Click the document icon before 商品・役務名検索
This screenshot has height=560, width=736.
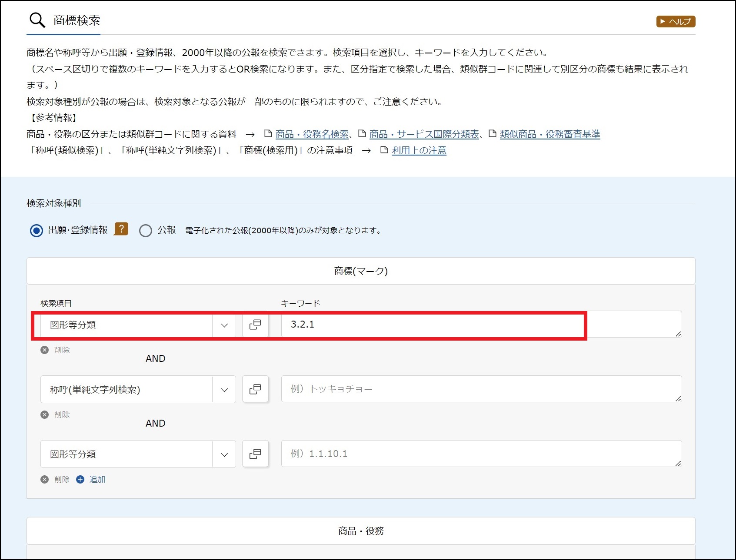click(x=269, y=134)
